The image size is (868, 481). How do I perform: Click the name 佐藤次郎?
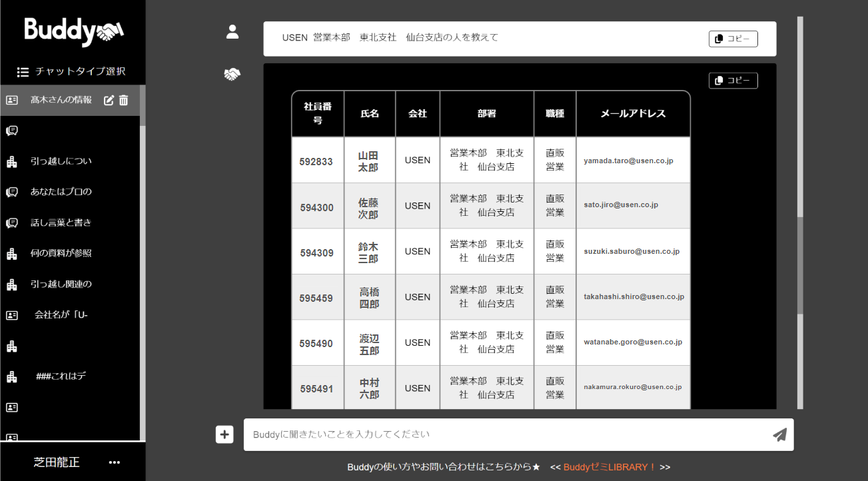click(x=368, y=208)
